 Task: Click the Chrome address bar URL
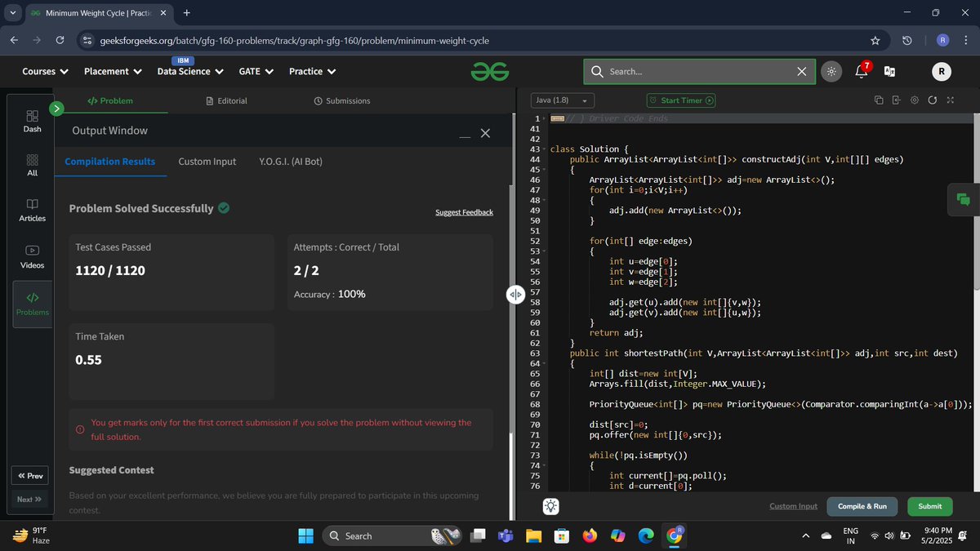point(295,40)
